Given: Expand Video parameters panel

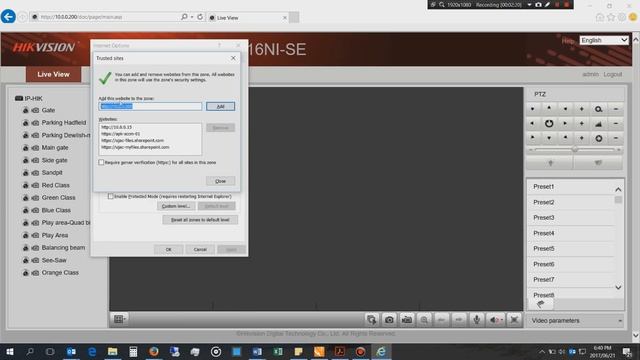Looking at the screenshot, I should (575, 321).
